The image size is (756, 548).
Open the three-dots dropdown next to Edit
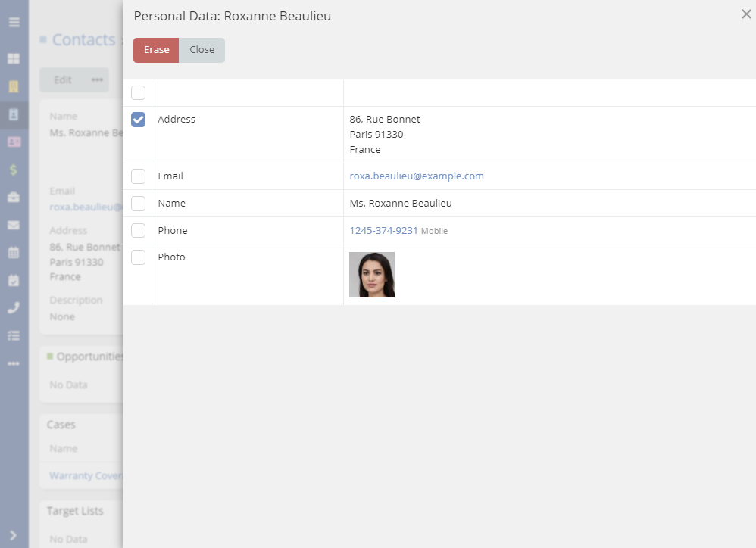point(98,80)
